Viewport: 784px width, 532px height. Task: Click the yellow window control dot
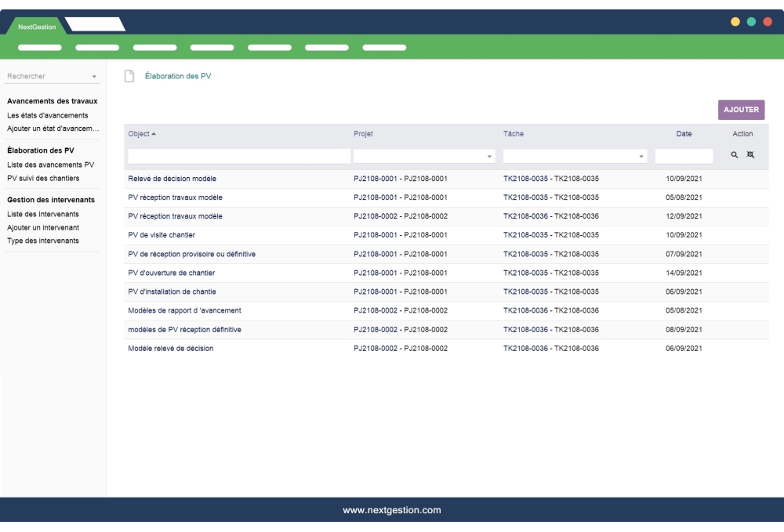735,22
